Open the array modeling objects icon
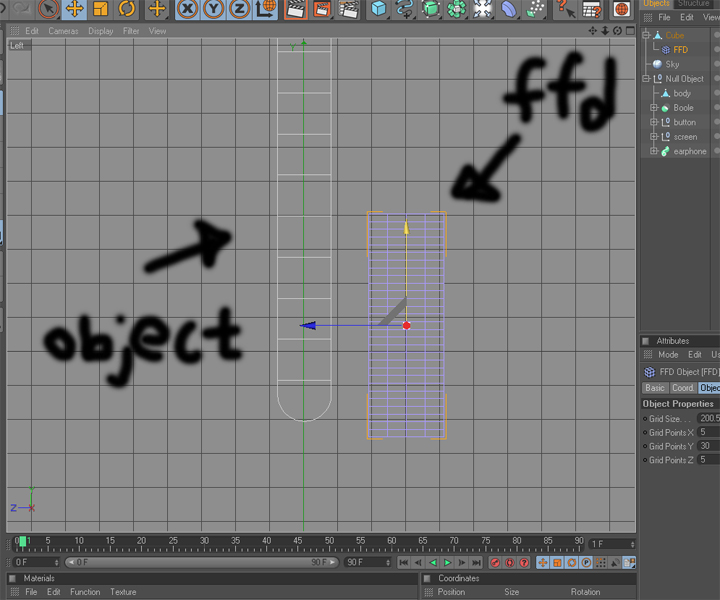Screen dimensions: 720x600 point(456,9)
